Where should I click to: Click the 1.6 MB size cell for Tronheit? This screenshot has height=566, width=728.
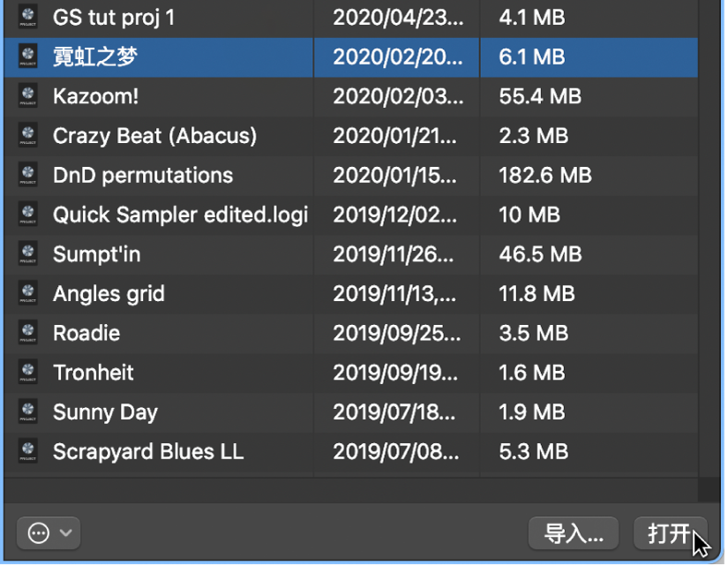532,373
